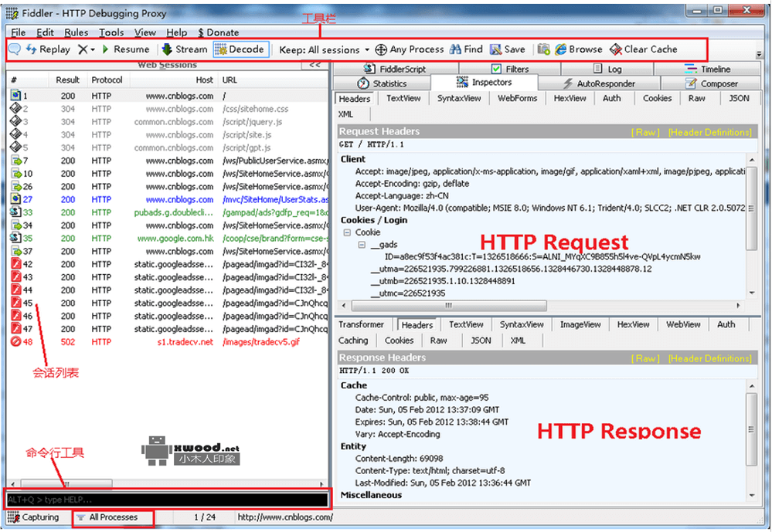
Task: Open Header Definitions link in Request Headers
Action: click(710, 132)
